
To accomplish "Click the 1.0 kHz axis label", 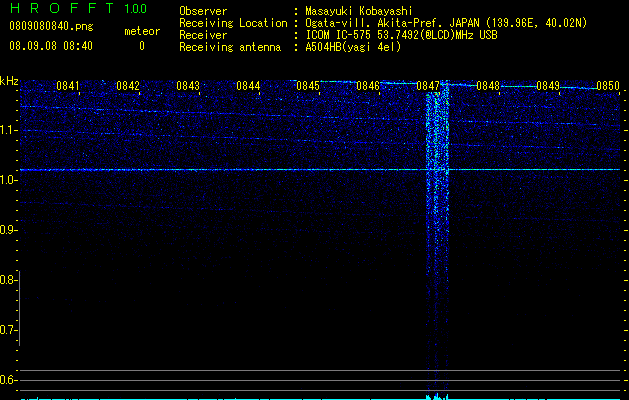I will pyautogui.click(x=8, y=180).
